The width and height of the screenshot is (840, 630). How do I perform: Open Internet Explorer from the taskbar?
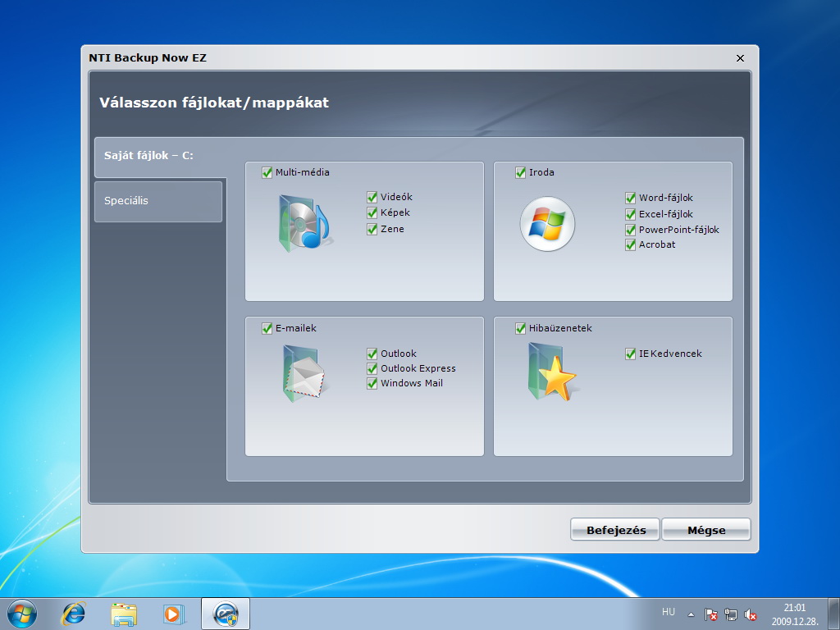tap(74, 614)
